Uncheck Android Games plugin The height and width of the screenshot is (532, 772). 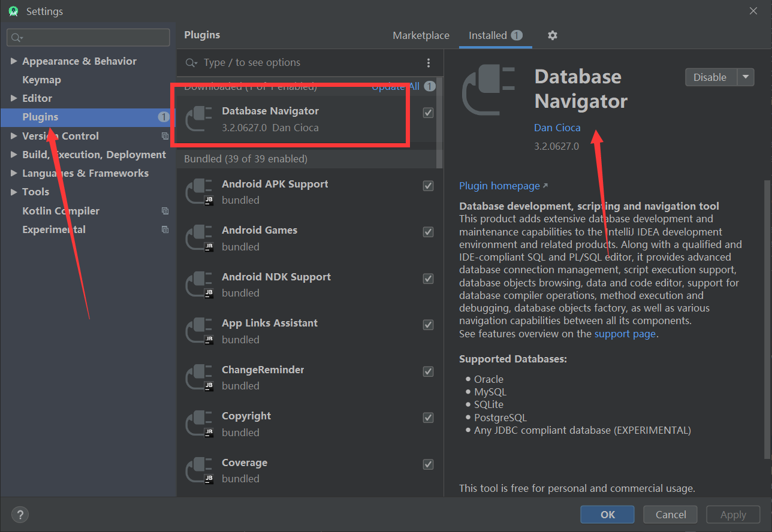click(428, 232)
